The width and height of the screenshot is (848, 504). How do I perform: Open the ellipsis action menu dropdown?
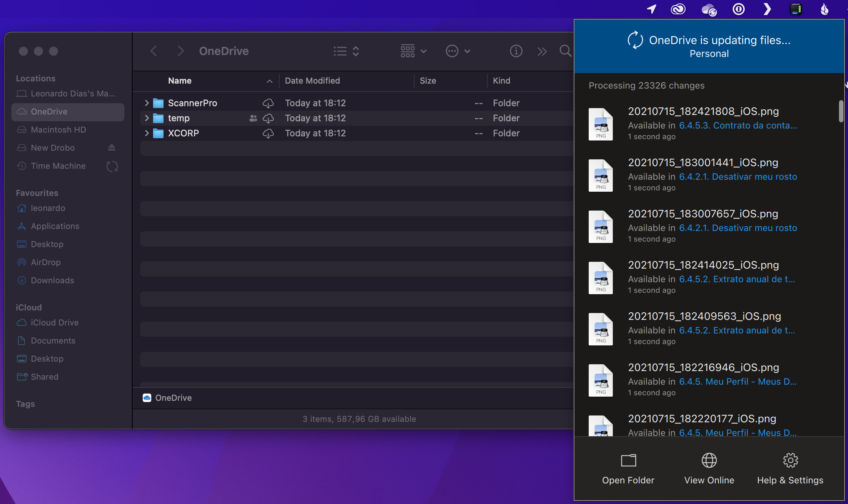pyautogui.click(x=458, y=51)
